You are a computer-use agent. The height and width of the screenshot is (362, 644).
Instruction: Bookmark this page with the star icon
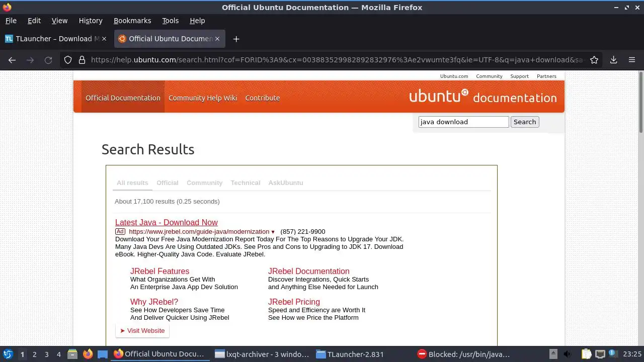point(594,60)
